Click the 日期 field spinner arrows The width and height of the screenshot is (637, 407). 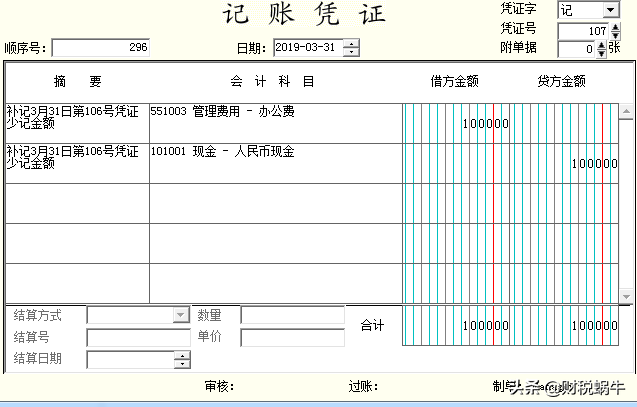(351, 47)
